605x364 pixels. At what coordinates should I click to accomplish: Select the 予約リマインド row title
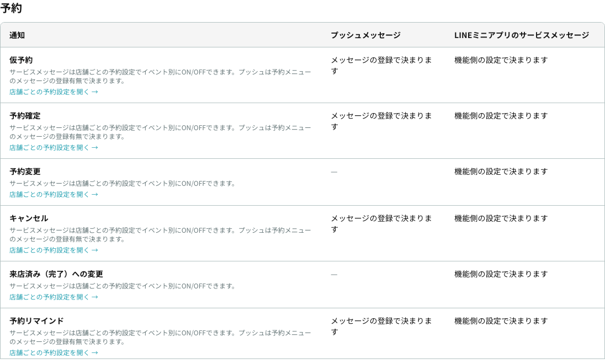click(x=36, y=321)
